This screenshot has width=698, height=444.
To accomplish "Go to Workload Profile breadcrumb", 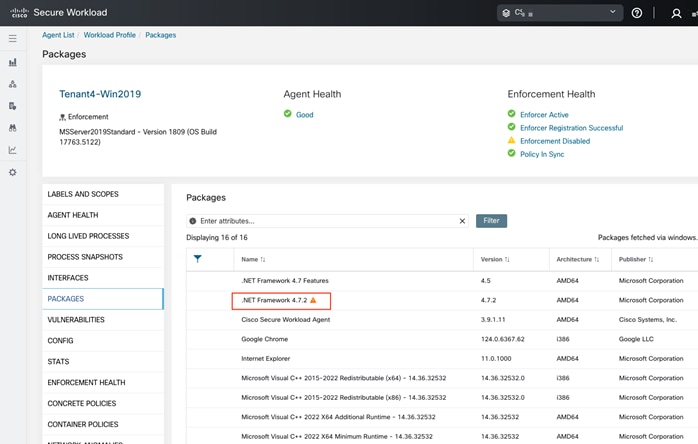I will click(x=110, y=35).
